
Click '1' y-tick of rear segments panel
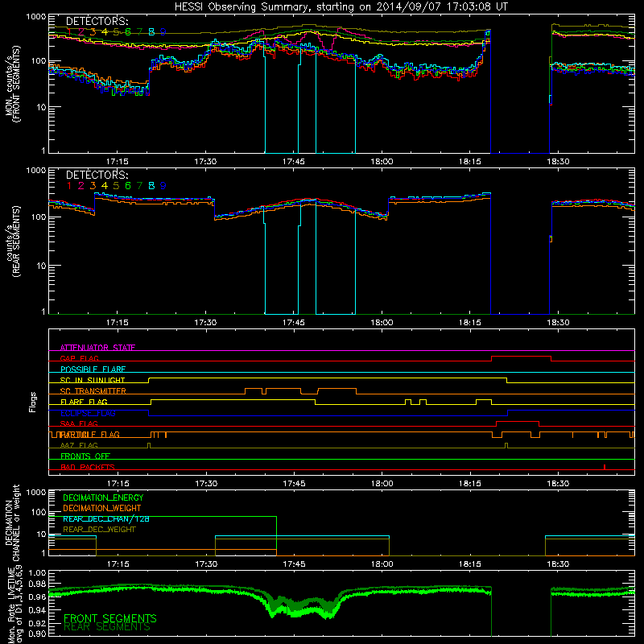[43, 312]
